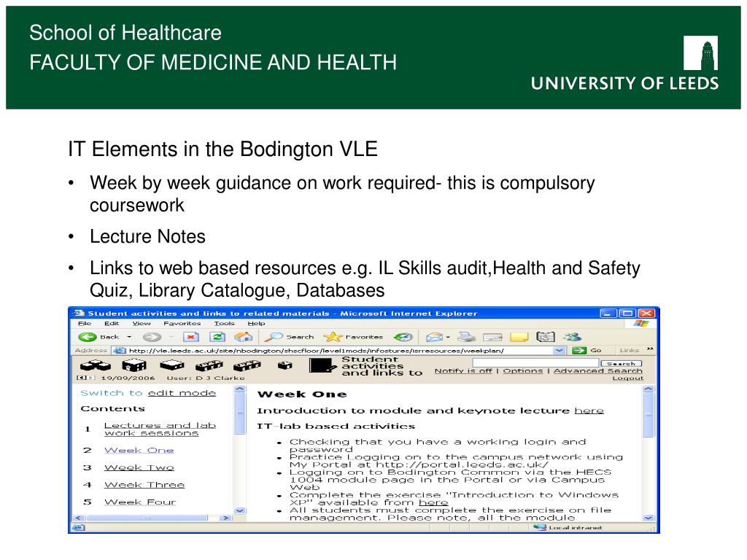Click the Print icon in toolbar
The width and height of the screenshot is (747, 560).
pyautogui.click(x=466, y=337)
